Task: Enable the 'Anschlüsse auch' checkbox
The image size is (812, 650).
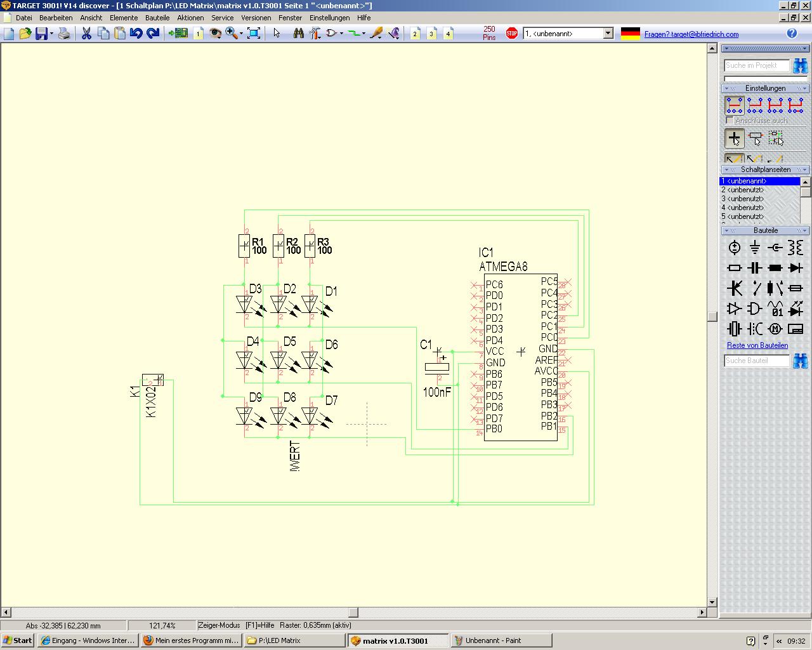Action: [x=730, y=121]
